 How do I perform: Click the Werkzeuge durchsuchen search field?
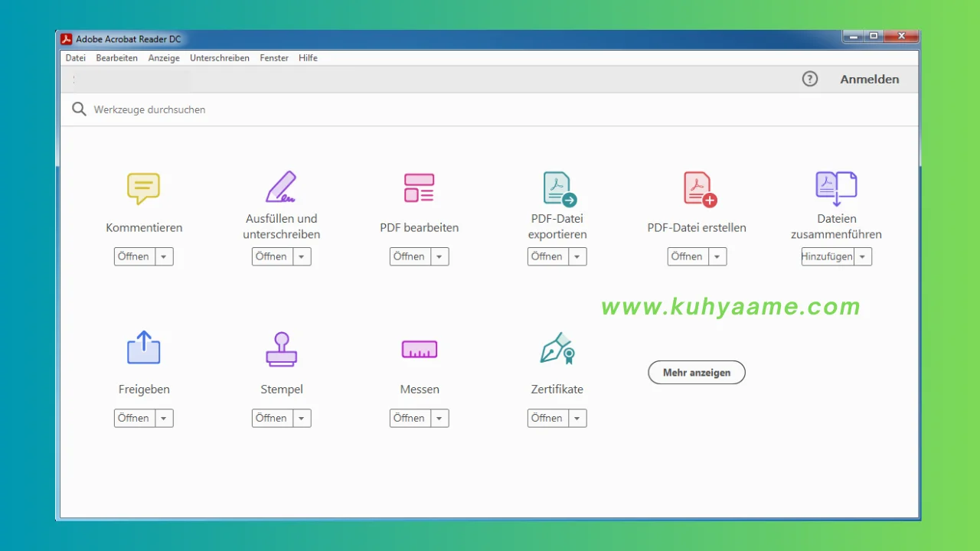[490, 109]
